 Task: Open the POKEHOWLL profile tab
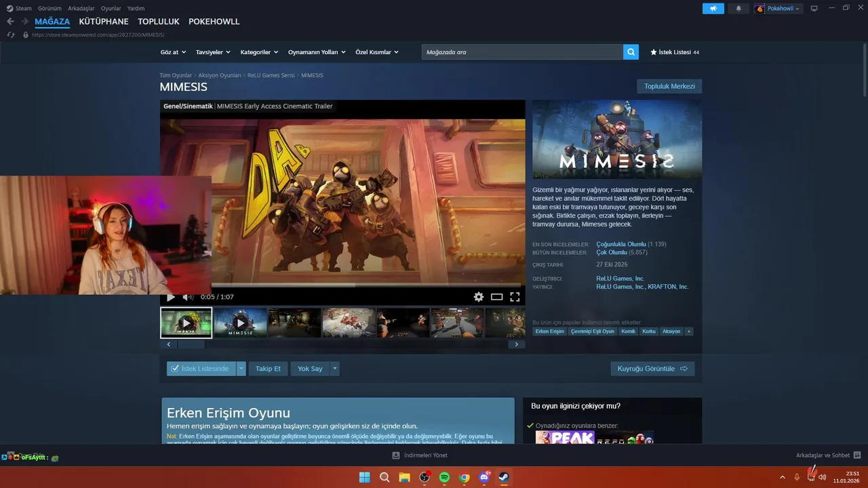pyautogui.click(x=214, y=22)
